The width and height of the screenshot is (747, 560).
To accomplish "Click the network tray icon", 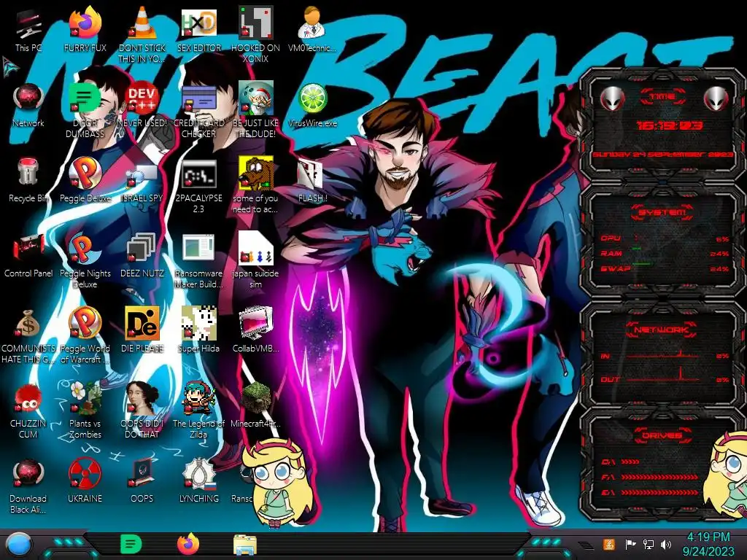I will click(648, 544).
